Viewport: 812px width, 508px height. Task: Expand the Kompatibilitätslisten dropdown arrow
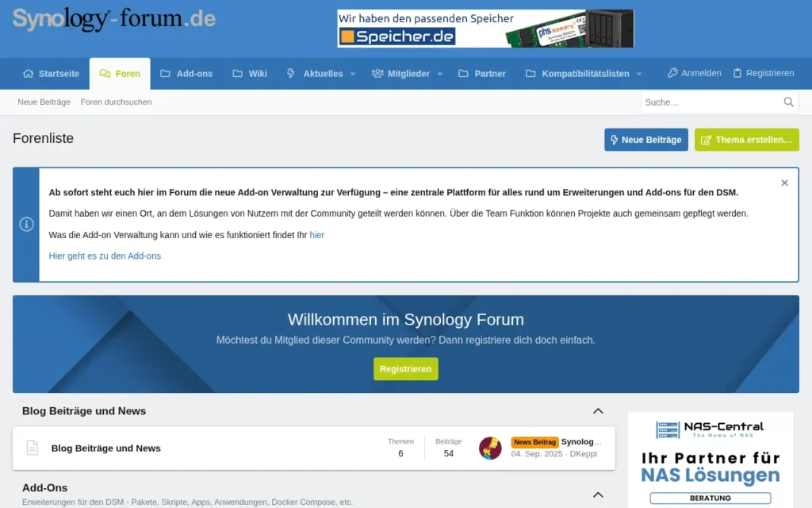coord(638,74)
